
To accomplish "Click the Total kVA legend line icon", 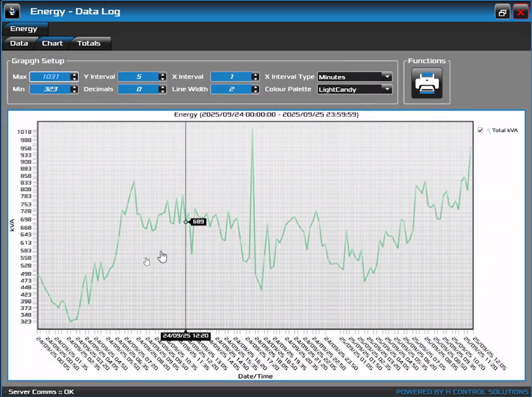I will (488, 130).
